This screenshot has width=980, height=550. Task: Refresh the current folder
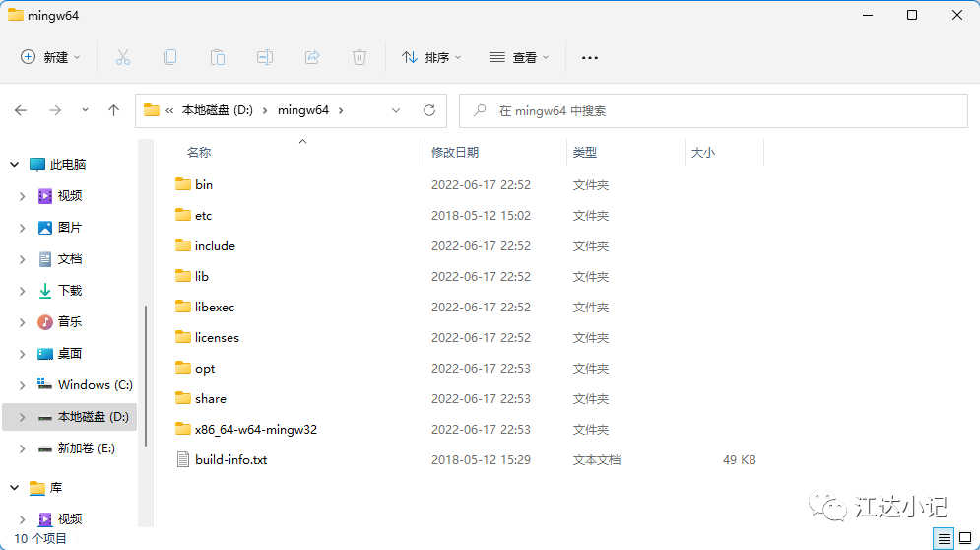429,110
